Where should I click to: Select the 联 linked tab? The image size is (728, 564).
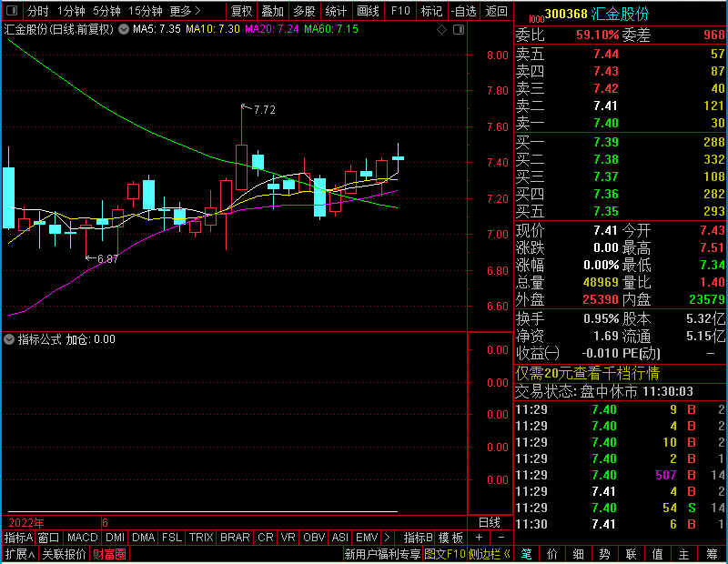631,554
